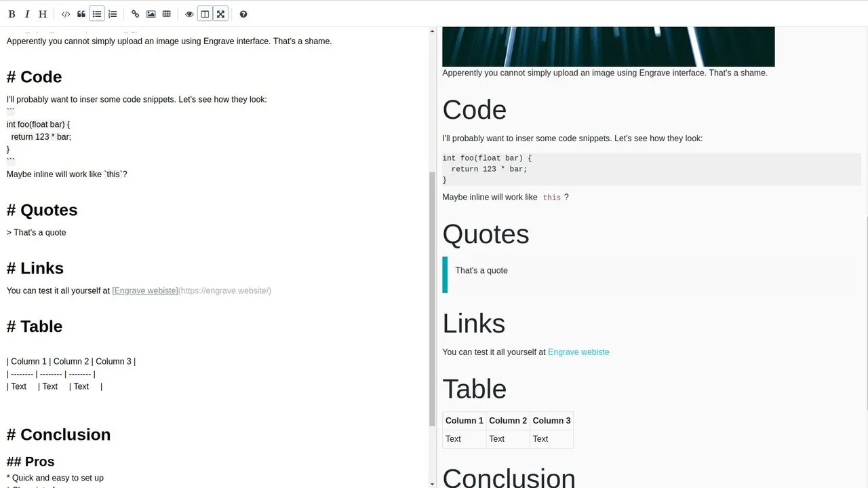Image resolution: width=868 pixels, height=488 pixels.
Task: Click the '# Conclusion' heading in editor
Action: pos(58,434)
